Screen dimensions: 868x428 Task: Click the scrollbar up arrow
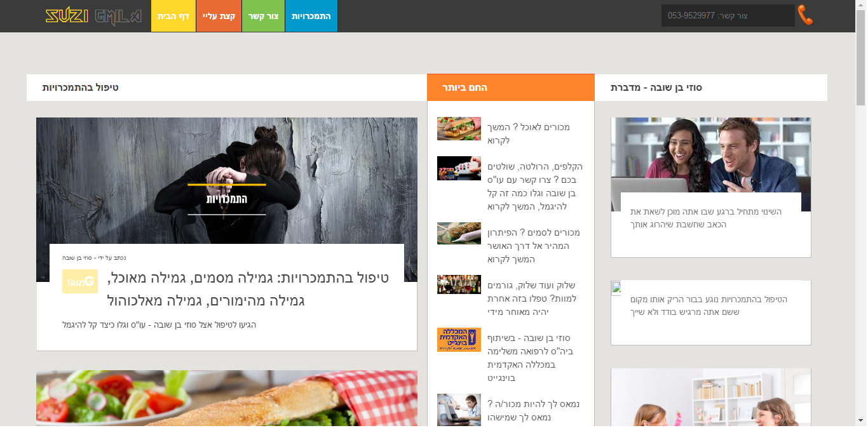861,5
